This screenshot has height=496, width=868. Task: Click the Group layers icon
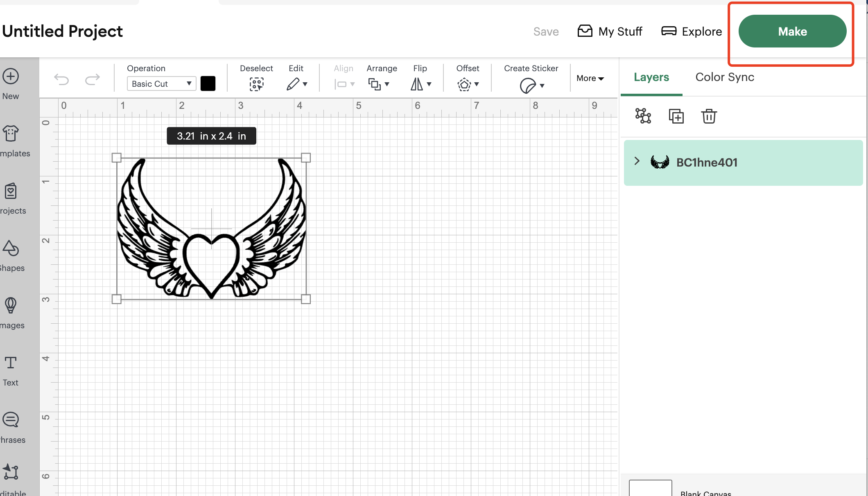pyautogui.click(x=643, y=116)
